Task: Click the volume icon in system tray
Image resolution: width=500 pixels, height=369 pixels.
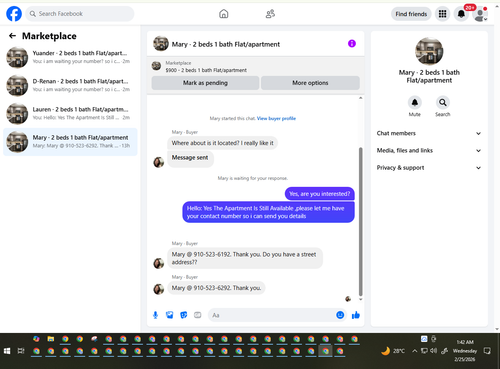Action: tap(433, 351)
